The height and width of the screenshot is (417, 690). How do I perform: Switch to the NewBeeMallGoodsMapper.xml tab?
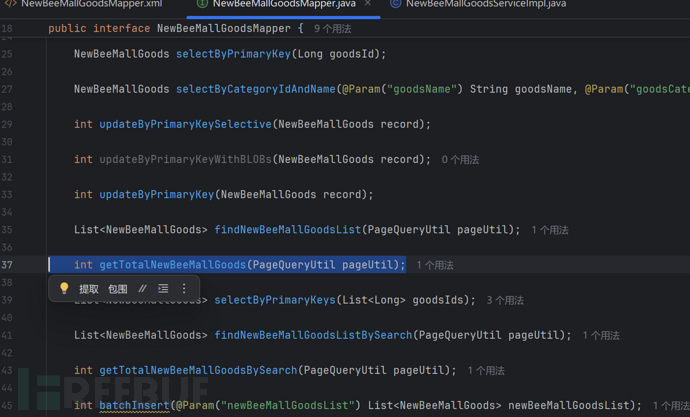(x=90, y=5)
